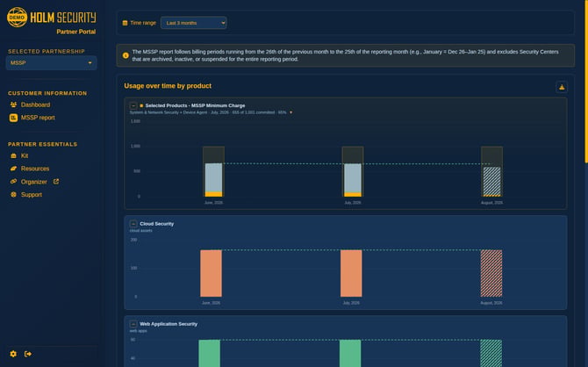Click the calendar icon beside Time range
This screenshot has width=588, height=367.
(x=125, y=23)
